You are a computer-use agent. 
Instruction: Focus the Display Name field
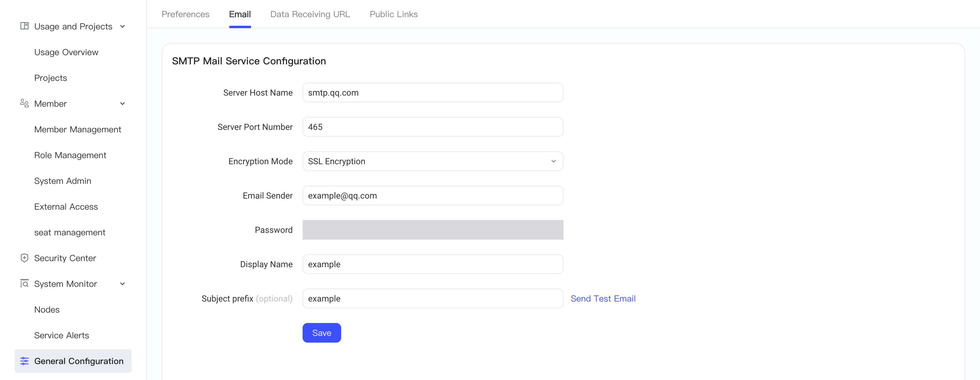tap(432, 264)
